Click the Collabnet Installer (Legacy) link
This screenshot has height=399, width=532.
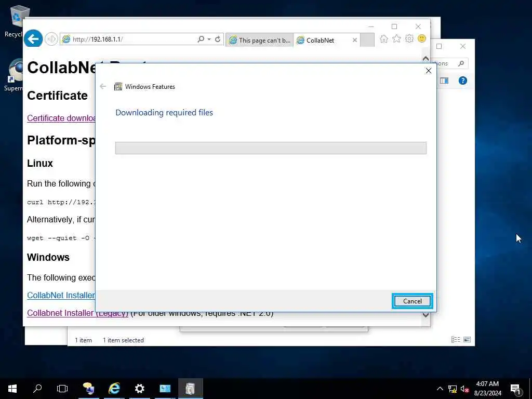[x=78, y=313]
